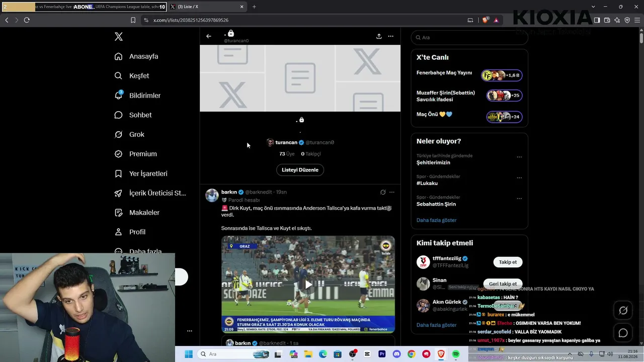Screen dimensions: 644x362
Task: Close the '(3) Liste / X' tab
Action: [x=242, y=7]
